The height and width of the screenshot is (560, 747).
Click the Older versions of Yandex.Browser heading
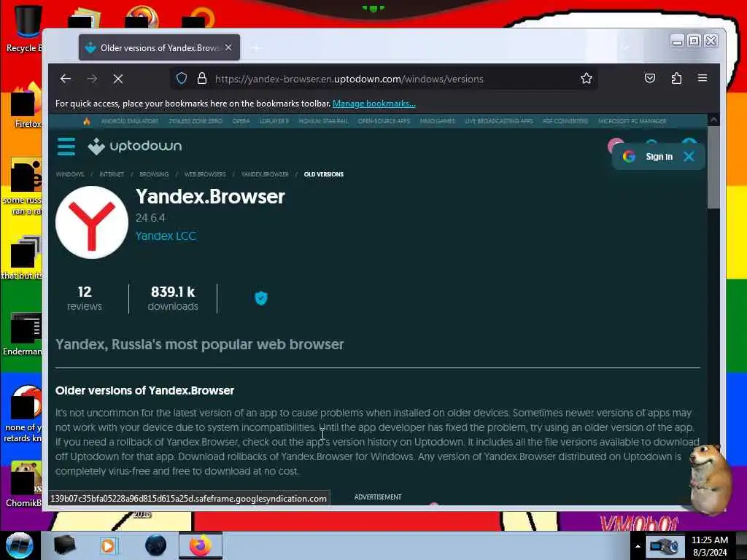pyautogui.click(x=145, y=391)
